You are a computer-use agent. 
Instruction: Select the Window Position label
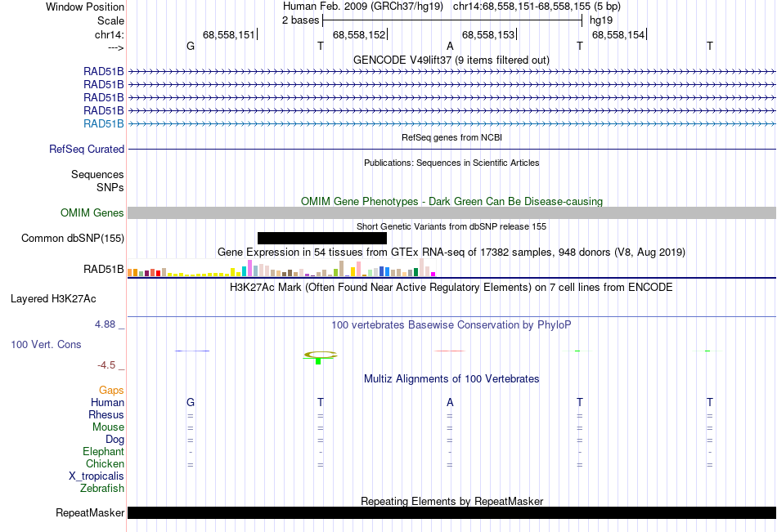pos(85,7)
